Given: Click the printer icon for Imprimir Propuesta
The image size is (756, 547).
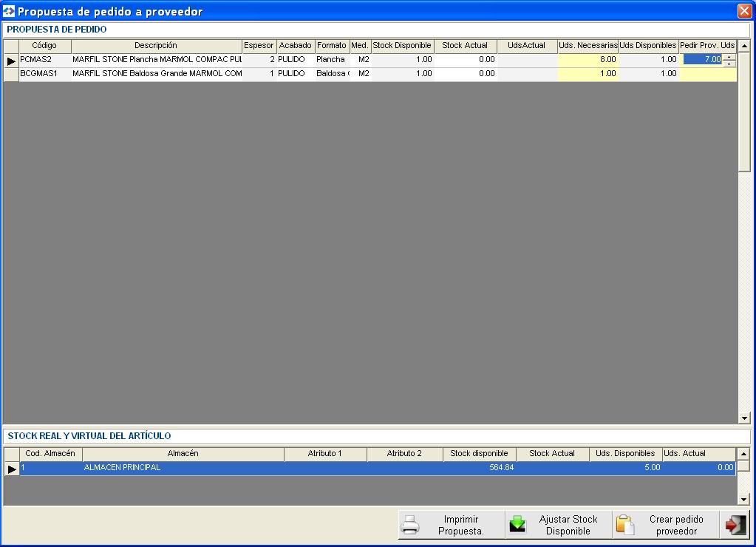Looking at the screenshot, I should tap(410, 525).
